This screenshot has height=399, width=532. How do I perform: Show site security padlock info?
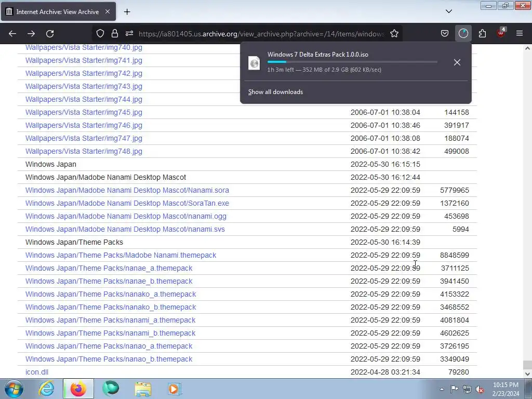(x=115, y=34)
